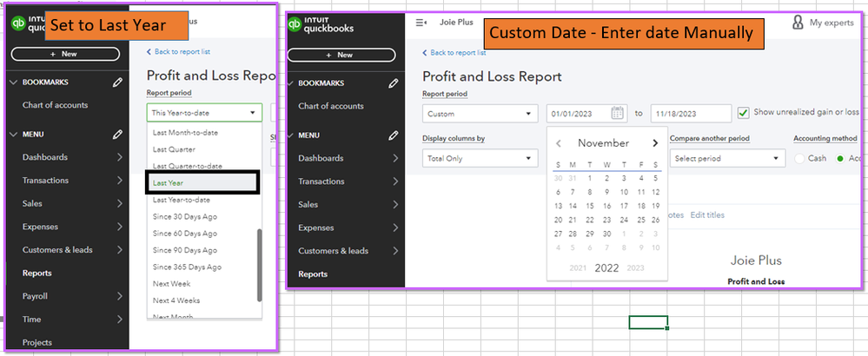Toggle Show unrealized gain or loss checkbox

pyautogui.click(x=743, y=113)
